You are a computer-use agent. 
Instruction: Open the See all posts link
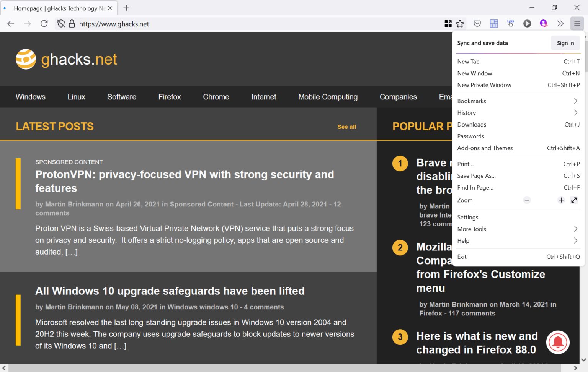tap(346, 127)
